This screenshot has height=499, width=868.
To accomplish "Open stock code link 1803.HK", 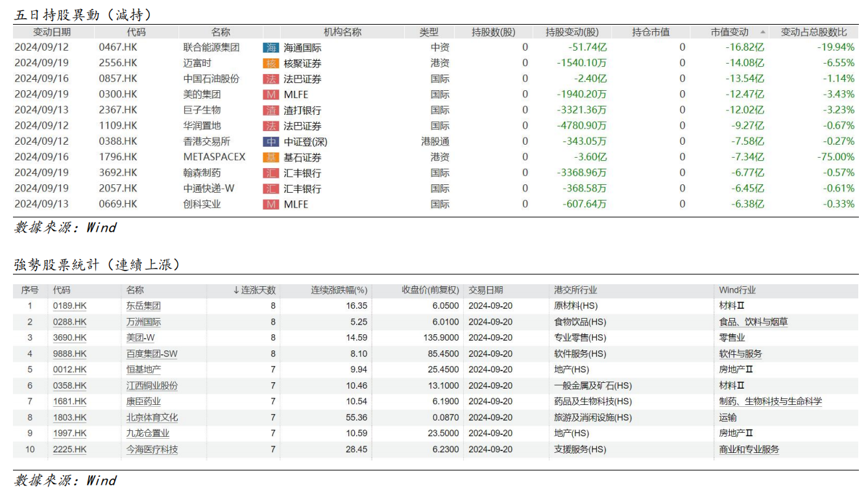I will tap(70, 417).
